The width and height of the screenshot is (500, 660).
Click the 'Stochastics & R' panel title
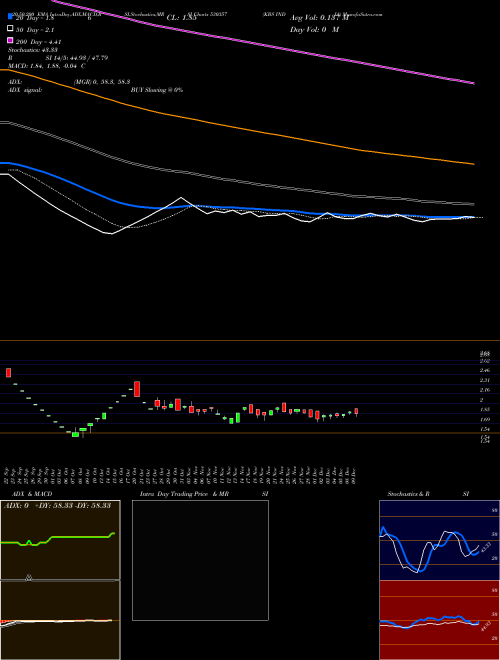(x=409, y=494)
